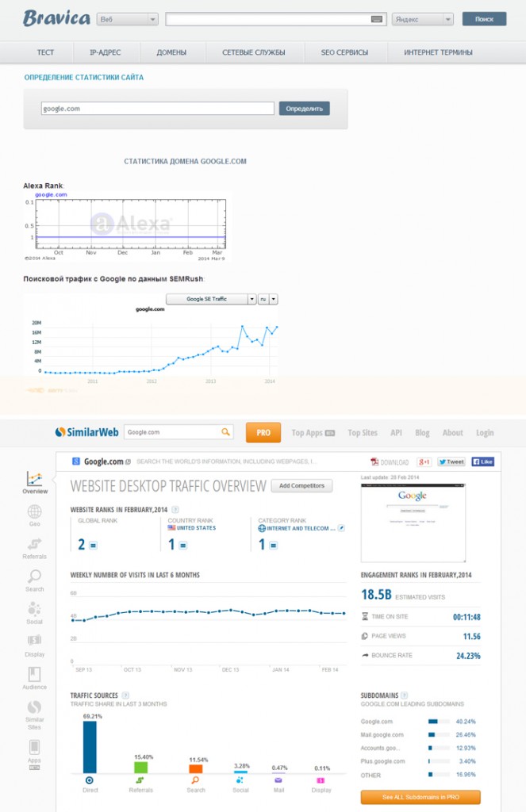This screenshot has width=526, height=812.
Task: Open the ru region dropdown
Action: point(268,299)
